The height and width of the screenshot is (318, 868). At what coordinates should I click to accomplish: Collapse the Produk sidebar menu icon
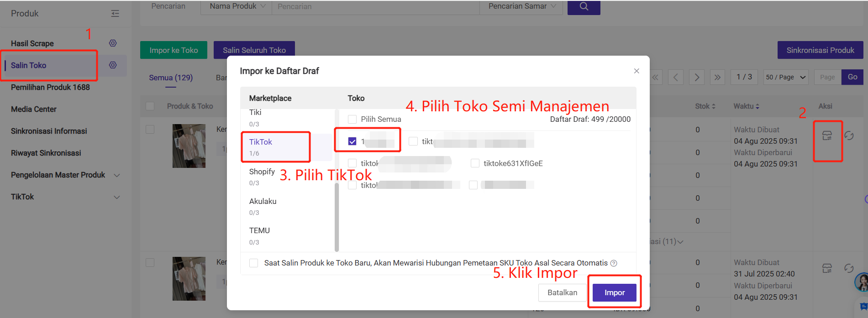[x=115, y=14]
